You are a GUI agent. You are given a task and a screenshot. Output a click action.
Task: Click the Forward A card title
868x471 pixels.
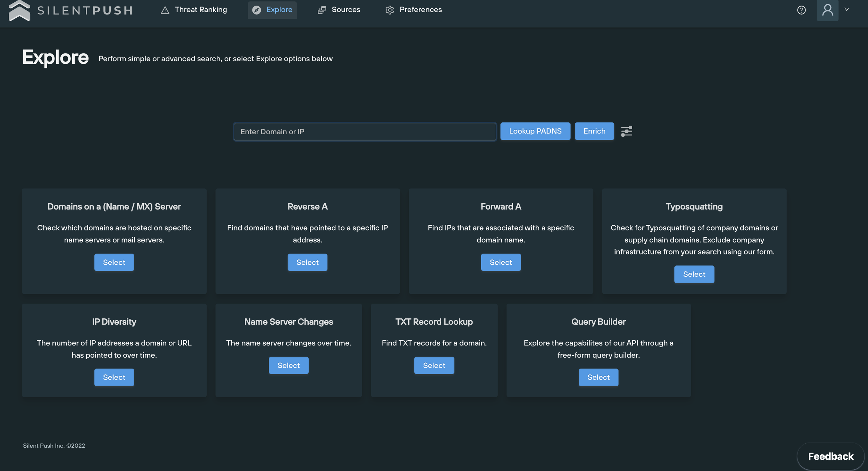(501, 206)
